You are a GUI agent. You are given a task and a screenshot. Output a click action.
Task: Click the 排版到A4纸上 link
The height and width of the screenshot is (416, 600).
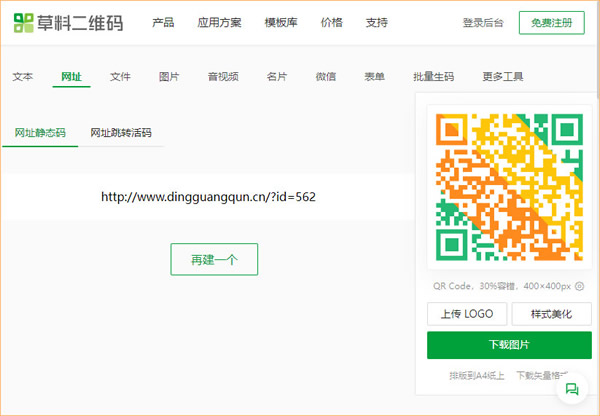point(477,375)
